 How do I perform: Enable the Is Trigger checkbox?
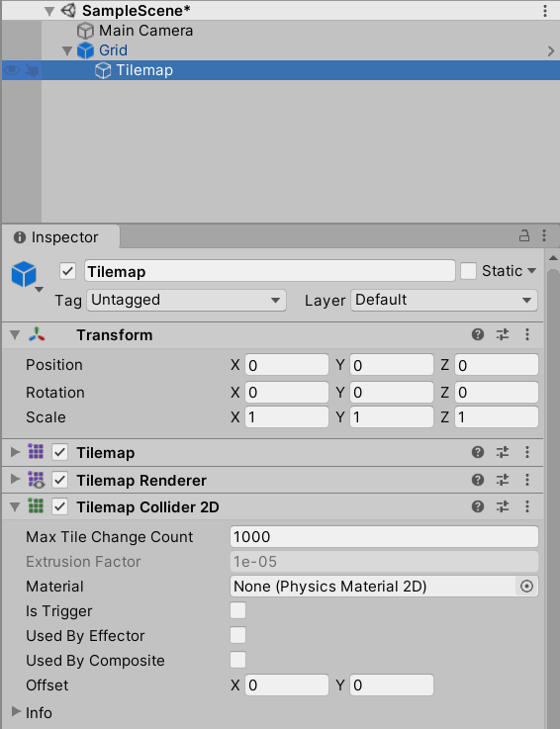point(237,611)
